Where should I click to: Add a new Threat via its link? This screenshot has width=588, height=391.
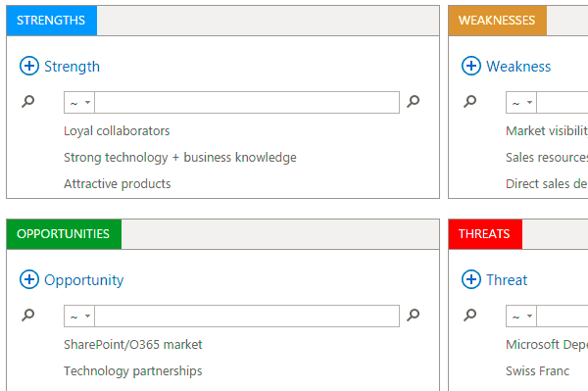point(507,280)
